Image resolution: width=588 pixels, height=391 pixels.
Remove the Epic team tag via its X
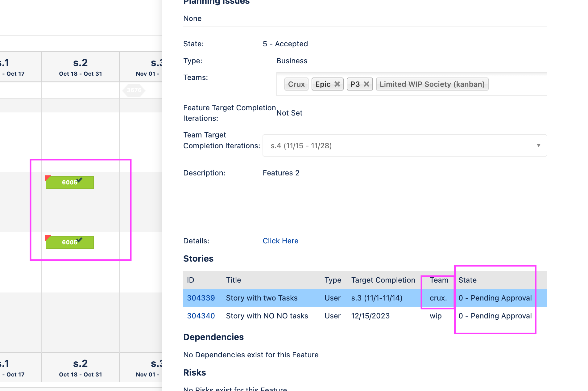click(337, 84)
